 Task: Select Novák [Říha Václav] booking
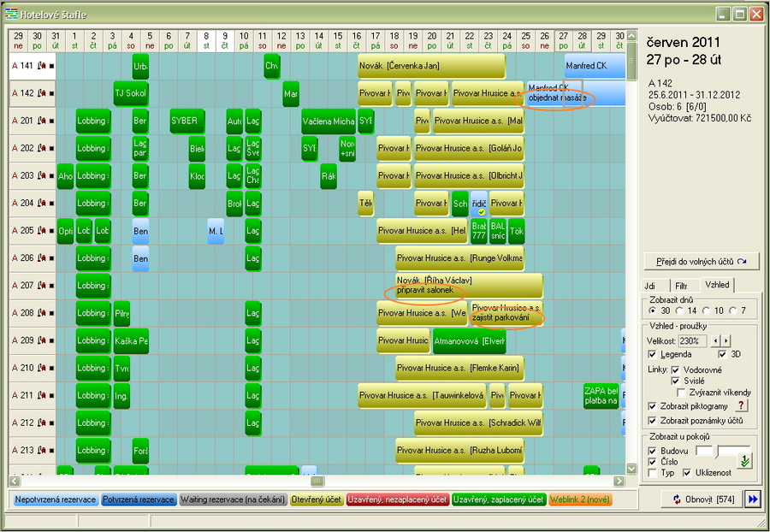(x=469, y=286)
